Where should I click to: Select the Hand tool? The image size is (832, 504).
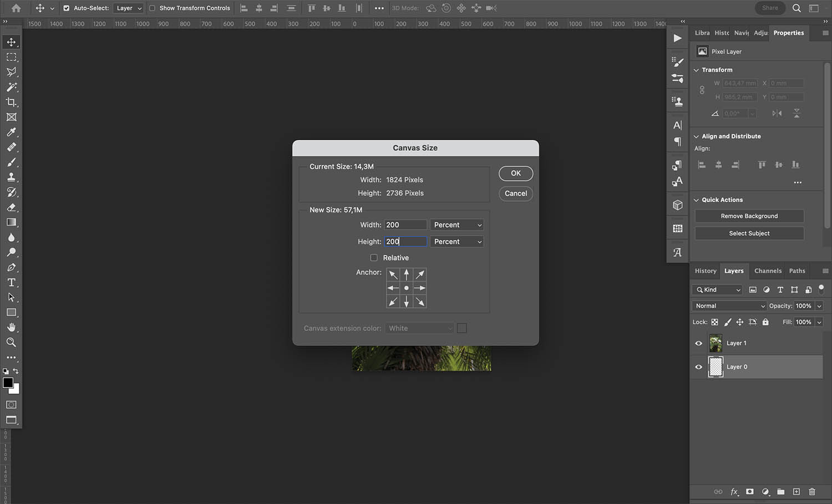tap(12, 327)
